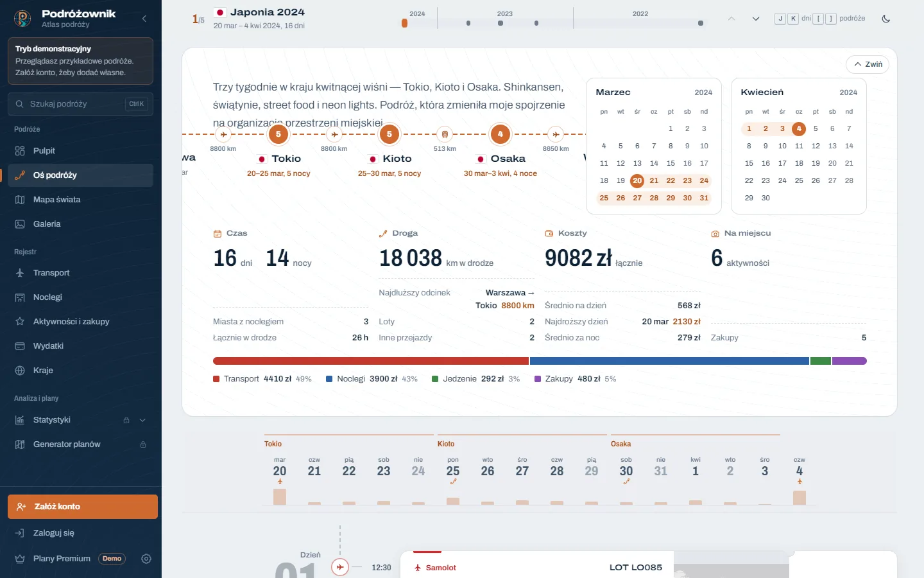Click the 2022 trip marker on the timeline
The image size is (924, 578).
[x=701, y=23]
